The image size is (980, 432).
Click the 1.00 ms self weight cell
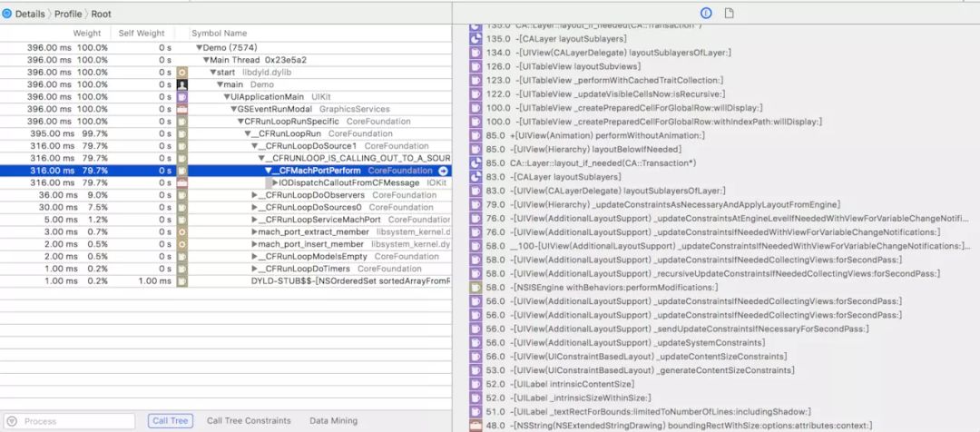click(x=154, y=281)
